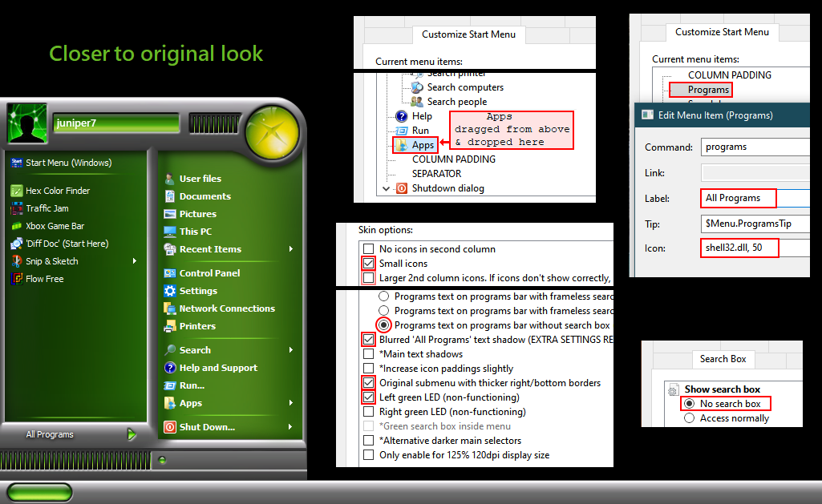Image resolution: width=822 pixels, height=504 pixels.
Task: Collapse the Shutdown dialog tree node
Action: click(387, 189)
